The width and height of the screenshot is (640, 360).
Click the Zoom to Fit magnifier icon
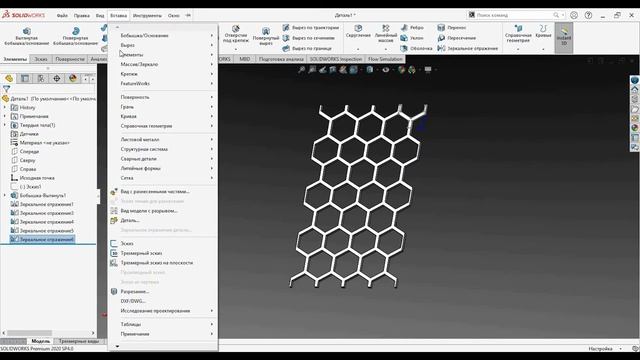tap(301, 70)
